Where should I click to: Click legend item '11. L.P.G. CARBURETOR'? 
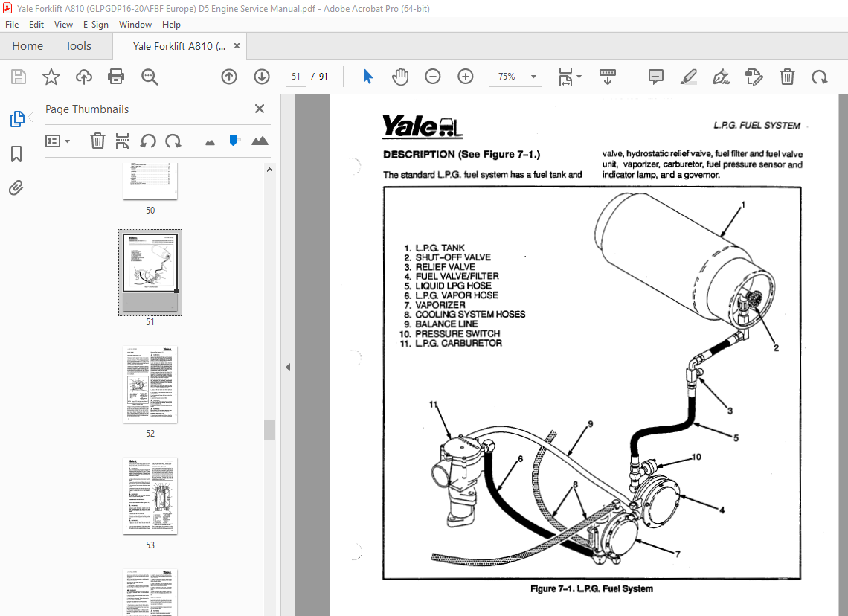pyautogui.click(x=451, y=344)
